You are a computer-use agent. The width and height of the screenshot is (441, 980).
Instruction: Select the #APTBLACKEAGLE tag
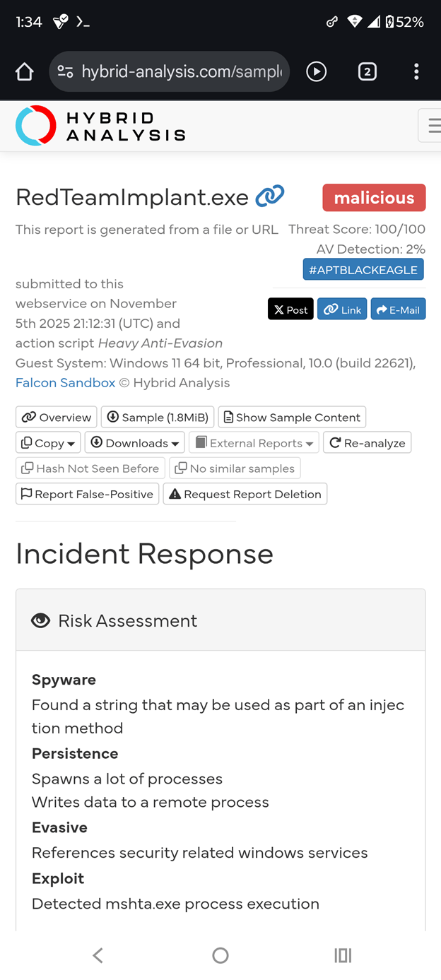363,270
